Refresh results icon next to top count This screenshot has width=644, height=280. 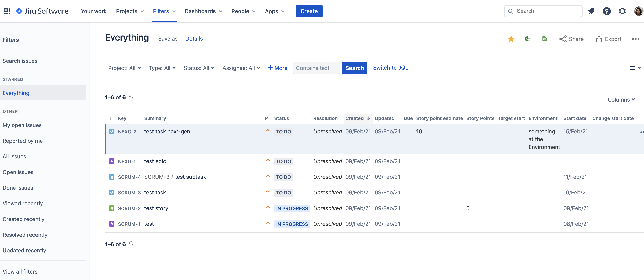[131, 97]
